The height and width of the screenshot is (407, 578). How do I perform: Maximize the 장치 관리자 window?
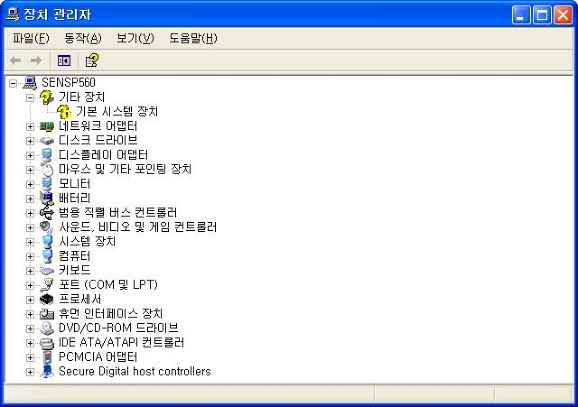pyautogui.click(x=542, y=15)
